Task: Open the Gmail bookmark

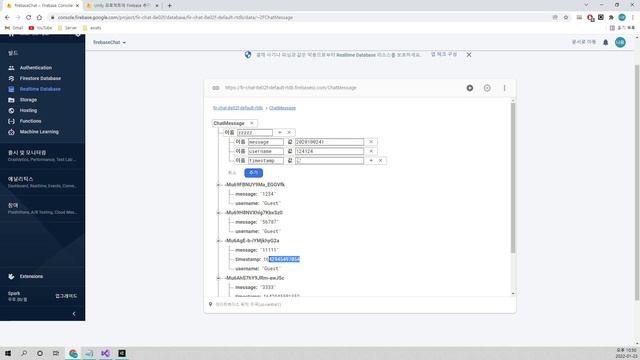Action: tap(14, 28)
